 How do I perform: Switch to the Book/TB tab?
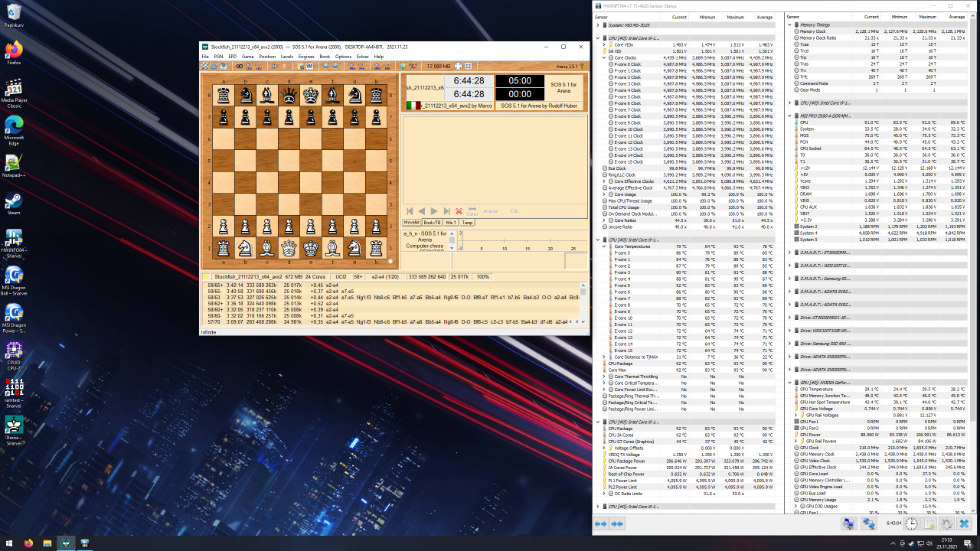[432, 223]
